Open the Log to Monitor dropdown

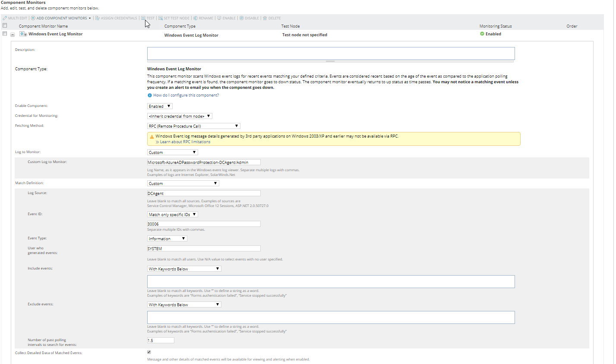[x=172, y=152]
